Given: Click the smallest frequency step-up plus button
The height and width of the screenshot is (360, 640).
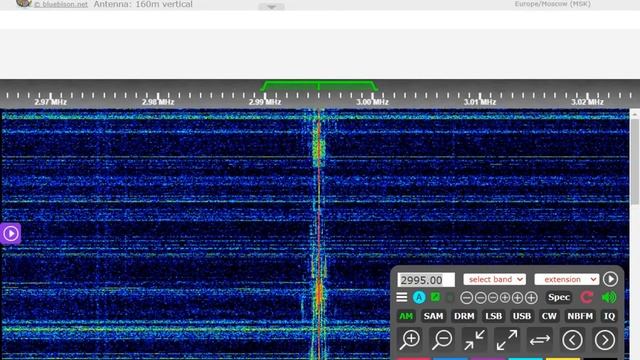Looking at the screenshot, I should (x=505, y=298).
